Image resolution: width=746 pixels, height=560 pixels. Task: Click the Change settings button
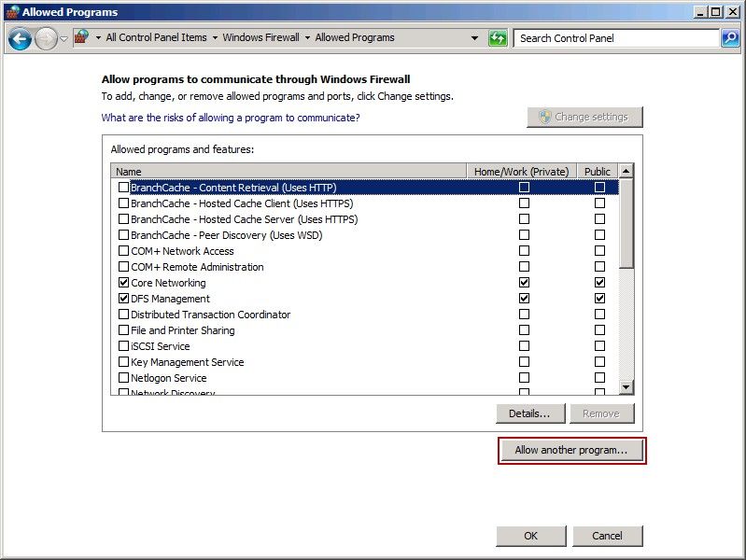pyautogui.click(x=584, y=117)
